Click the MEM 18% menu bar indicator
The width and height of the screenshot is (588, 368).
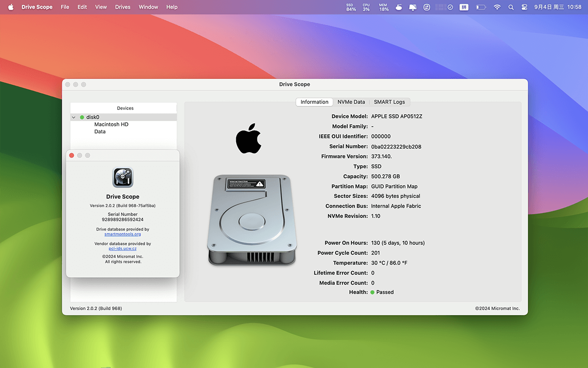(x=384, y=7)
